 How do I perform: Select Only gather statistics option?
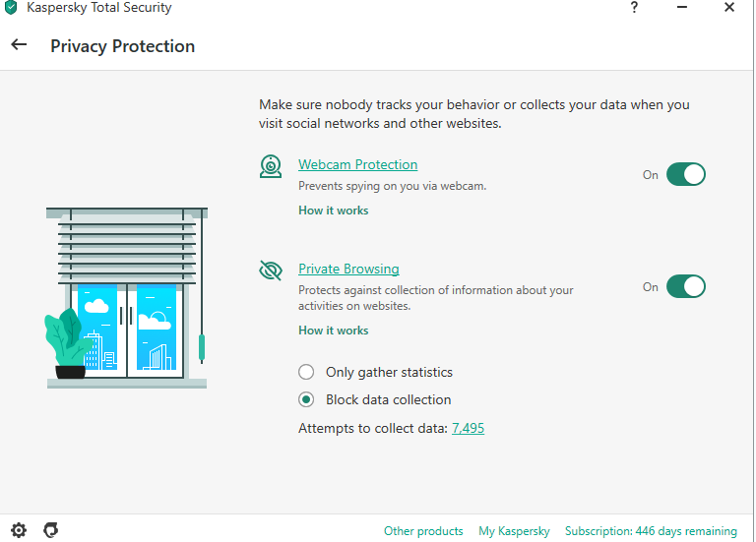coord(306,372)
